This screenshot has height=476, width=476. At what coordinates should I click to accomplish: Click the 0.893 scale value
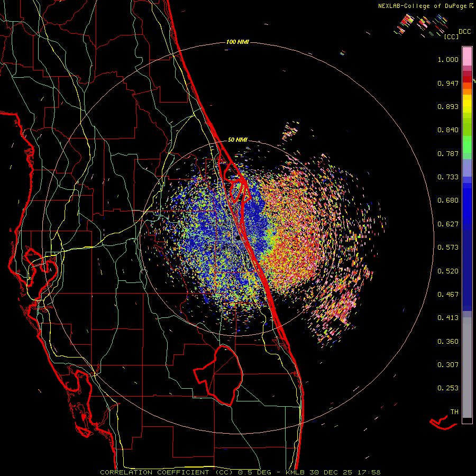point(448,106)
